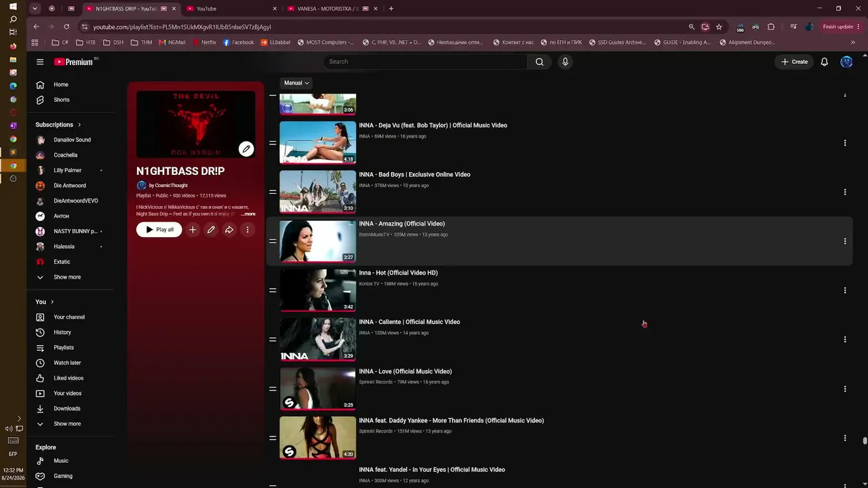Open playlist more options beside the share icon

click(x=248, y=230)
